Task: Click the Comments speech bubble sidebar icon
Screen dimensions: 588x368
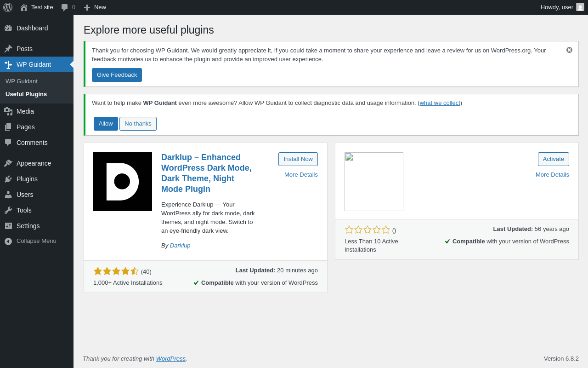Action: [8, 143]
